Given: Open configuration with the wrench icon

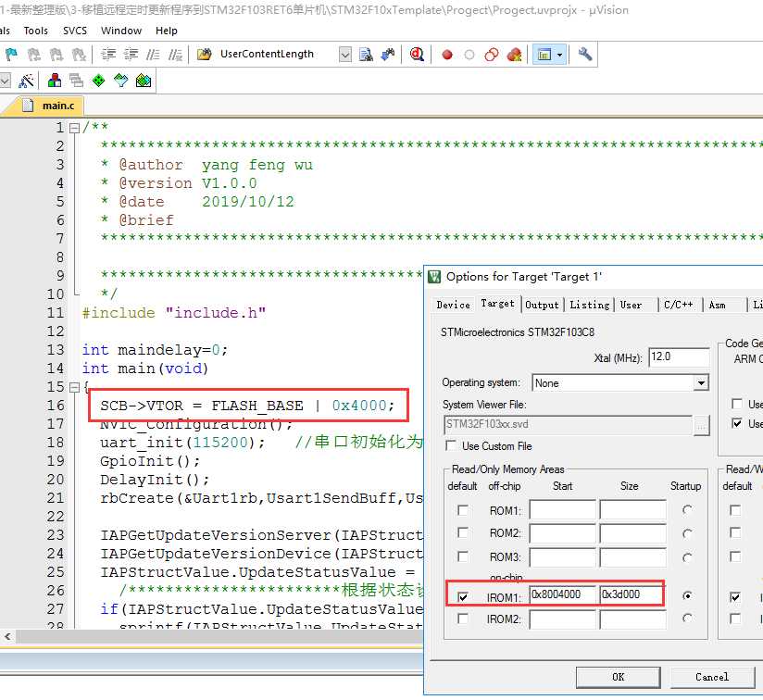Looking at the screenshot, I should pos(585,55).
